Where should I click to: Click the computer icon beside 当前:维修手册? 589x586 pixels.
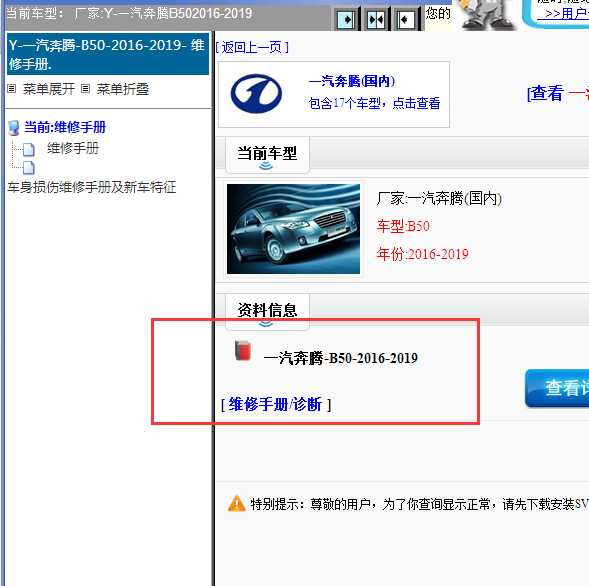14,128
